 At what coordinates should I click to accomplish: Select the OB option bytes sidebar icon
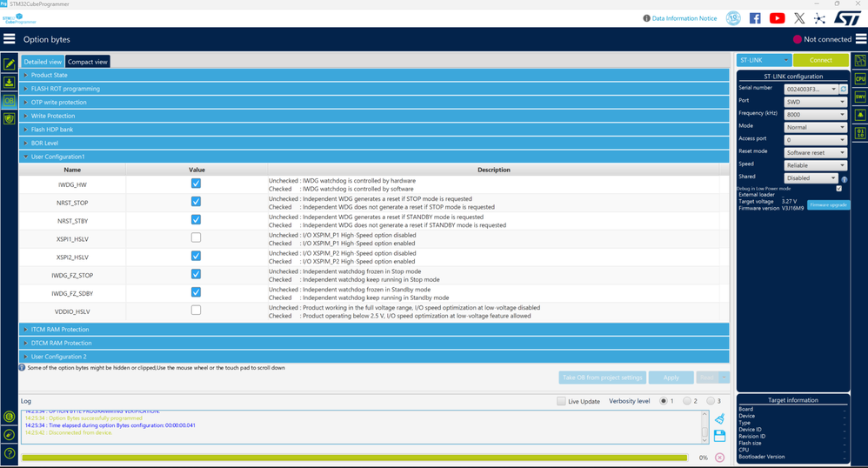[x=9, y=101]
